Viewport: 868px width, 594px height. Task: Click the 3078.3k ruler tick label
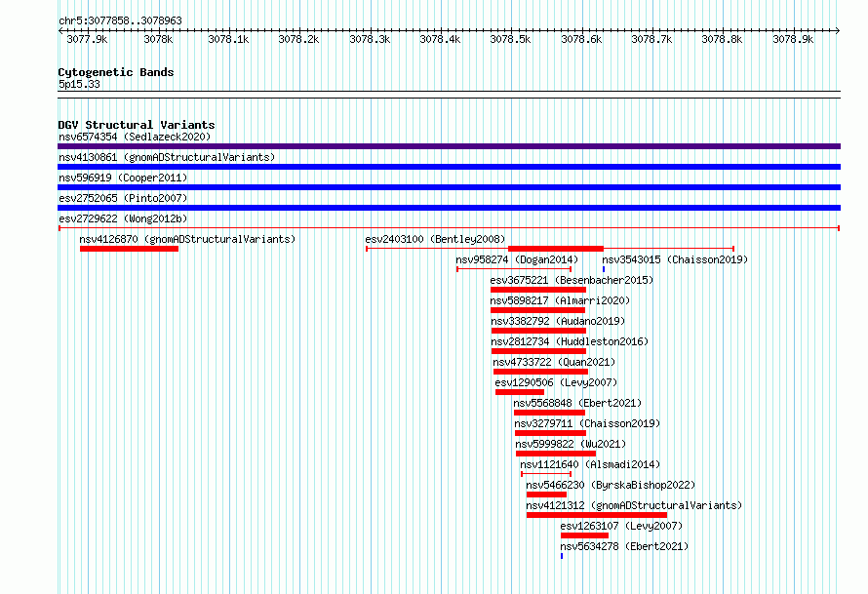pos(370,39)
